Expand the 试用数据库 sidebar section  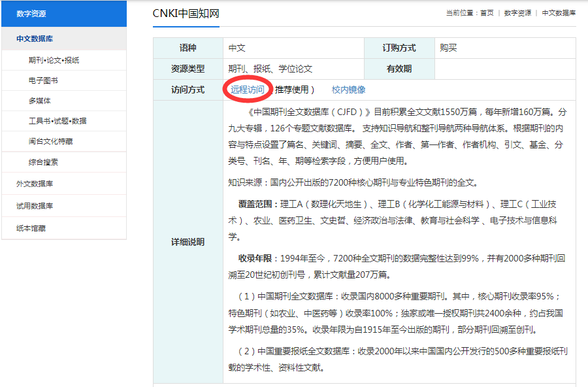tap(35, 206)
